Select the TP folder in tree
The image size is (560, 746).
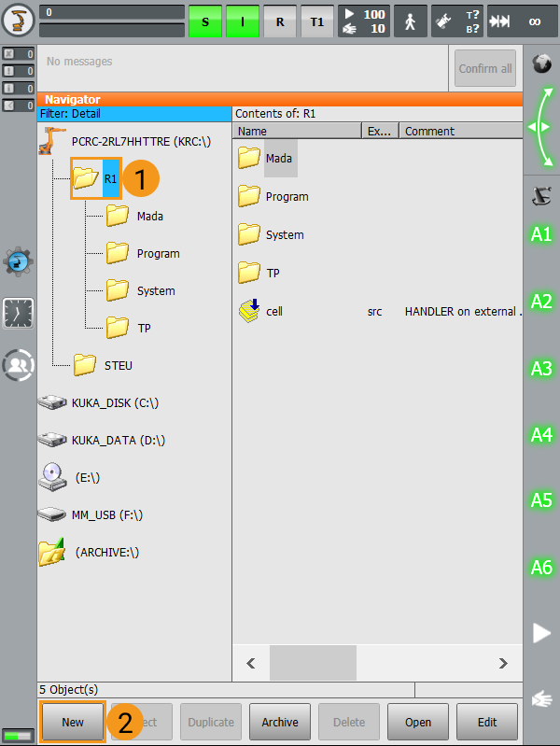click(x=129, y=329)
